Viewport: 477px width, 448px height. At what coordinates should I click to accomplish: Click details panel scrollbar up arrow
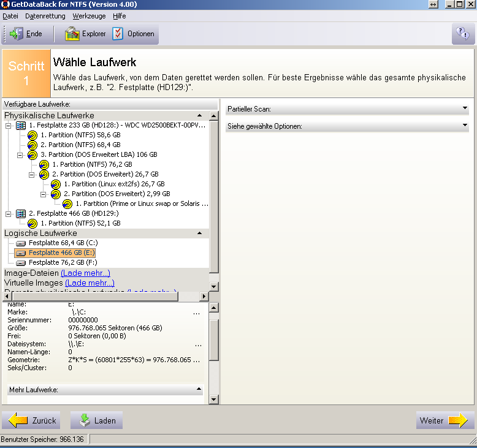point(214,308)
